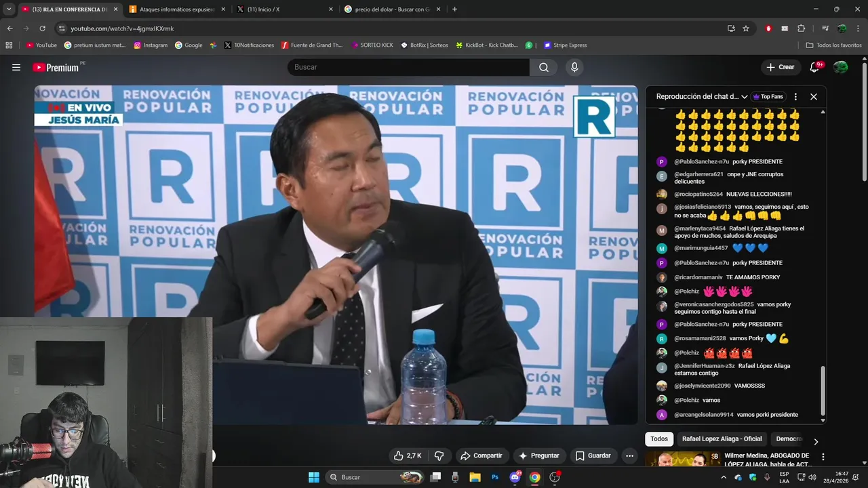868x488 pixels.
Task: Open Discord from the taskbar
Action: coord(515,477)
